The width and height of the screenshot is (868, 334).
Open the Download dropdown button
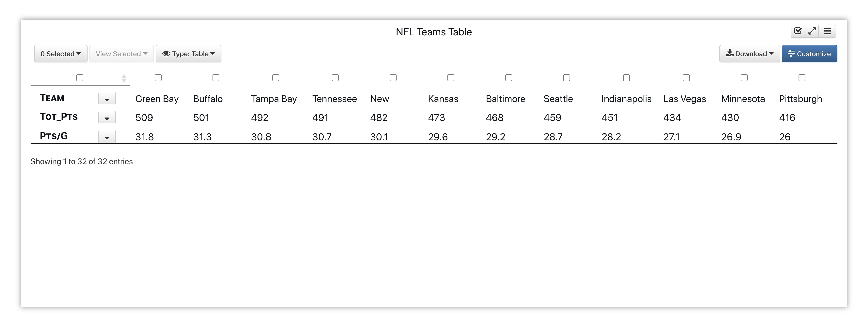tap(749, 54)
